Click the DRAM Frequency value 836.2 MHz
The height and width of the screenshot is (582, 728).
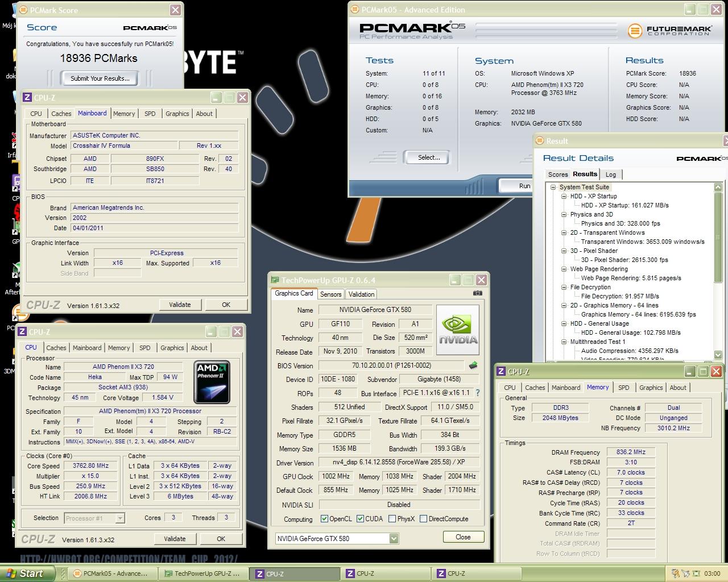click(631, 452)
